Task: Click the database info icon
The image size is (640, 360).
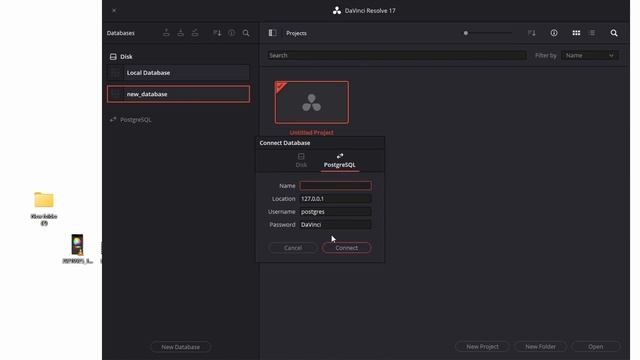Action: point(231,33)
